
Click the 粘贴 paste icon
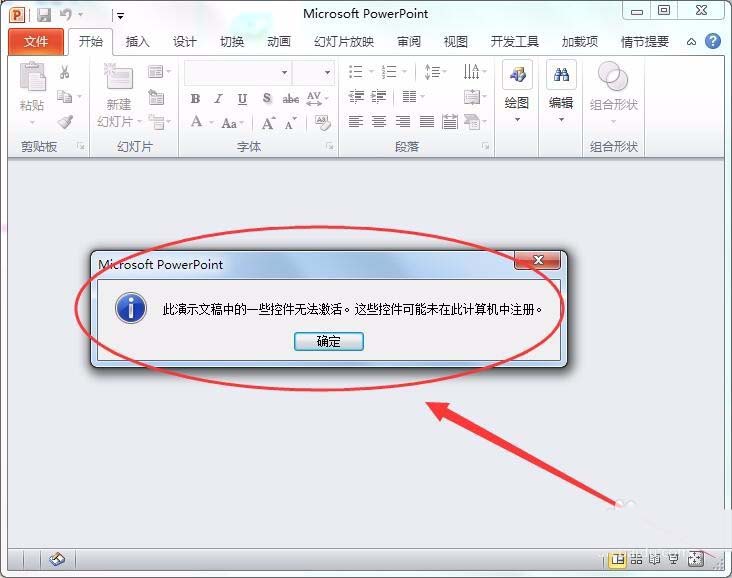point(32,77)
